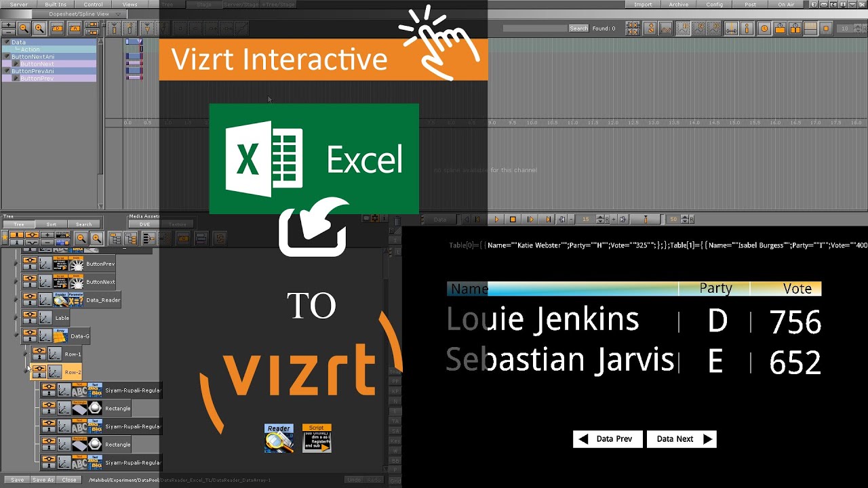Click the Reader plugin icon on Data_Reader container
This screenshot has width=868, height=488.
[62, 300]
